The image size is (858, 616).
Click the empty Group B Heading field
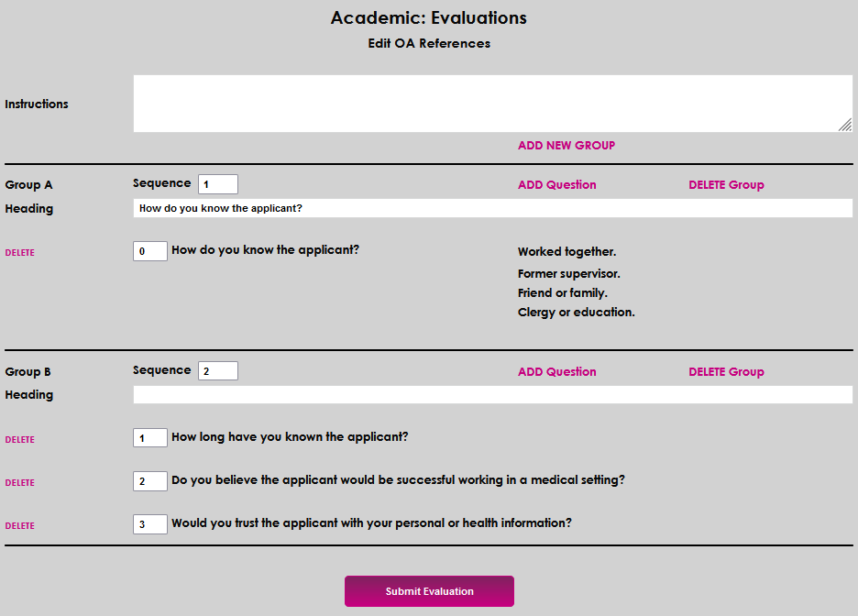[x=492, y=395]
